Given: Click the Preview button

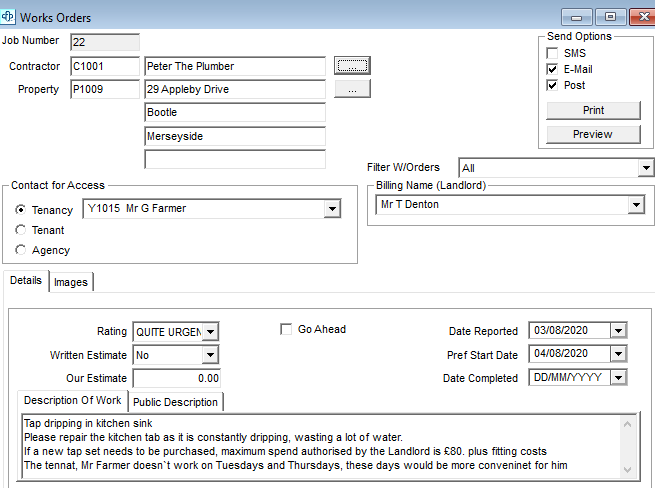Looking at the screenshot, I should [x=593, y=134].
